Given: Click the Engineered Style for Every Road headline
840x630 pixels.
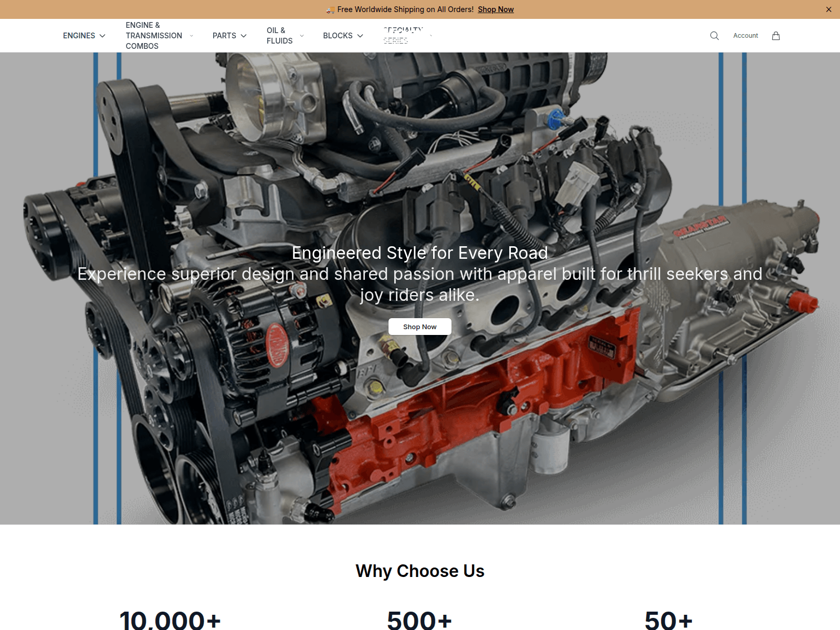Looking at the screenshot, I should tap(420, 253).
